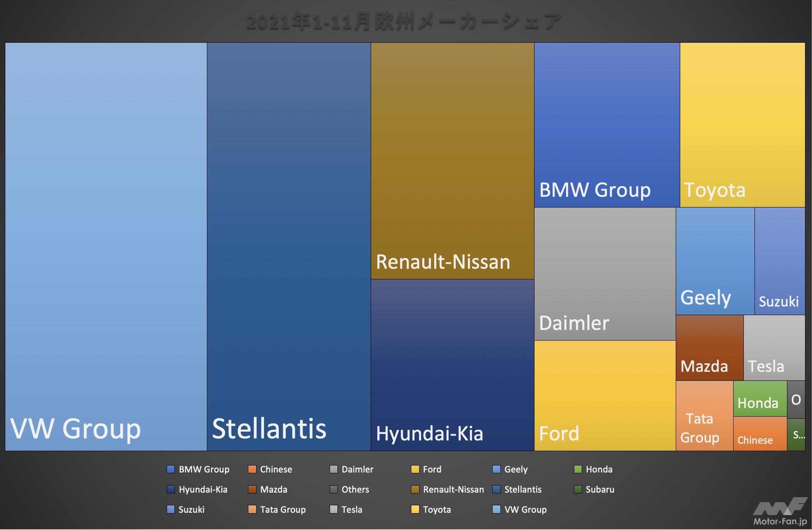Viewport: 812px width, 530px height.
Task: Click the gray Daimler rectangle
Action: click(x=605, y=274)
